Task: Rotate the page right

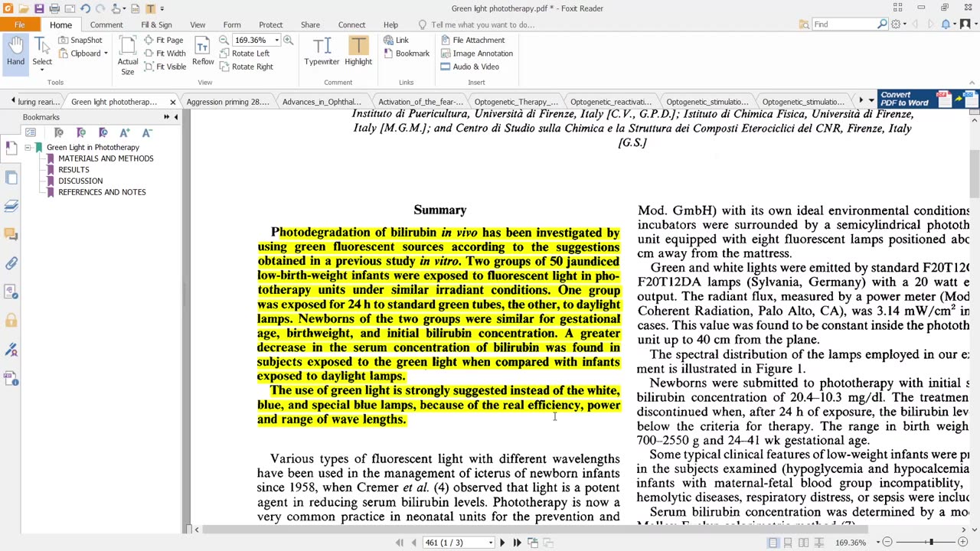Action: [x=246, y=67]
